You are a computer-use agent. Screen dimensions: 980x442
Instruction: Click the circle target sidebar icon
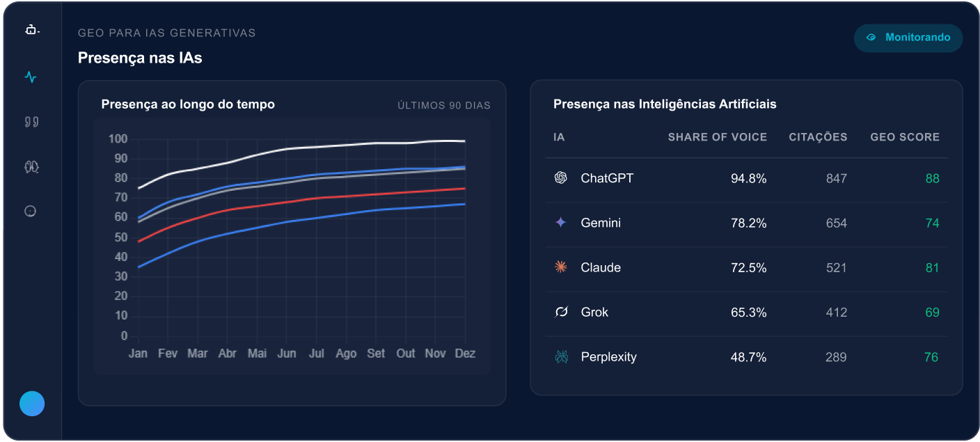[31, 211]
